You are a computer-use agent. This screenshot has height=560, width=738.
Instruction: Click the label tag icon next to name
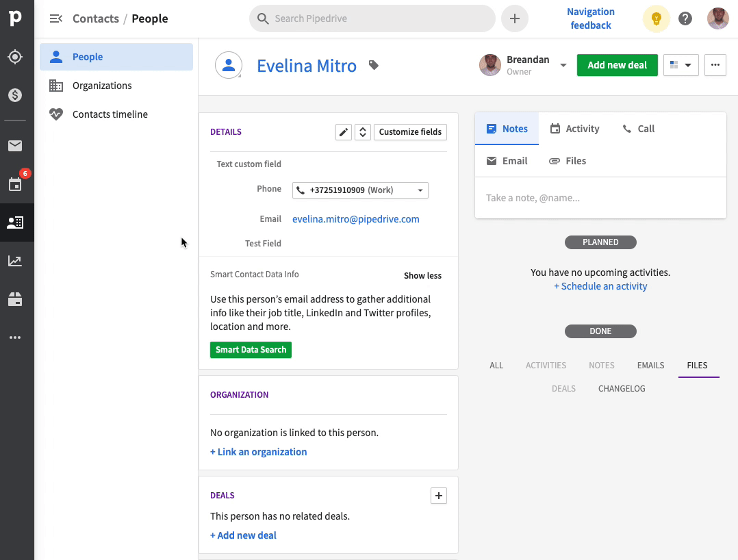click(x=374, y=65)
